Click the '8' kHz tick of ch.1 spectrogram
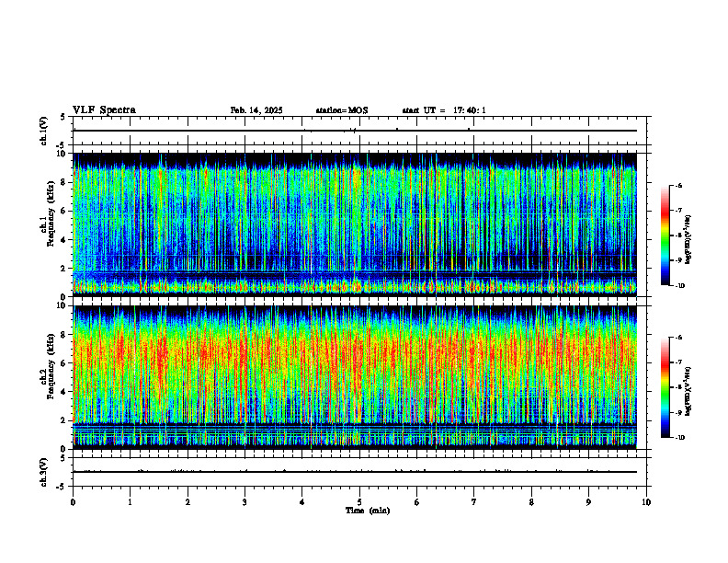Image resolution: width=728 pixels, height=563 pixels. 65,182
